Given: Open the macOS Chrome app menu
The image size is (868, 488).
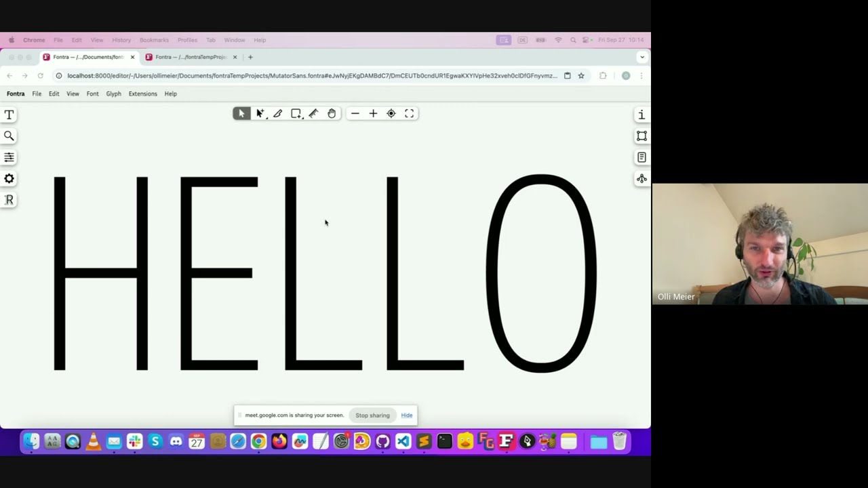Looking at the screenshot, I should pyautogui.click(x=34, y=40).
